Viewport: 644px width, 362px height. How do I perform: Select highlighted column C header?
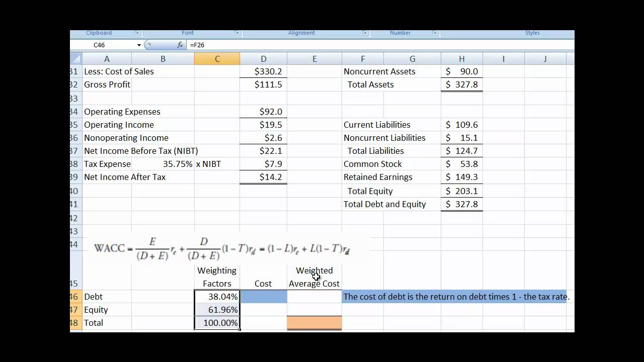click(217, 59)
